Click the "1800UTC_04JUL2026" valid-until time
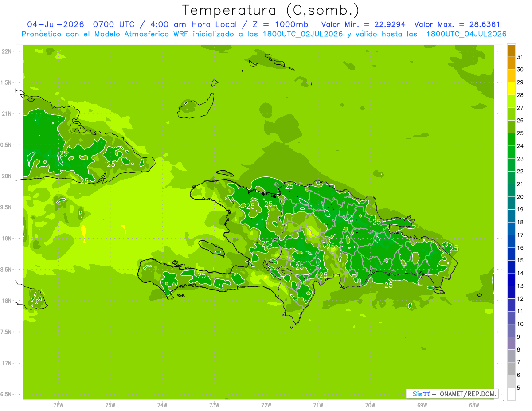532x411 pixels. (x=466, y=34)
